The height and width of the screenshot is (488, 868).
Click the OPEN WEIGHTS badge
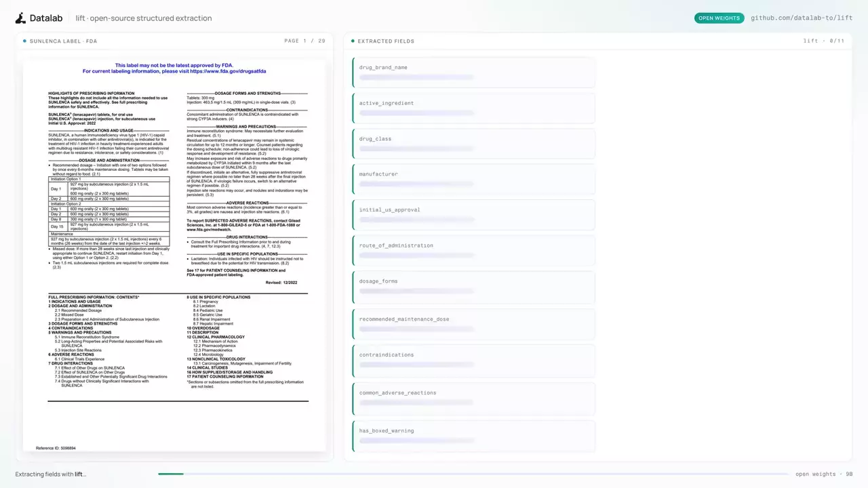pyautogui.click(x=719, y=18)
